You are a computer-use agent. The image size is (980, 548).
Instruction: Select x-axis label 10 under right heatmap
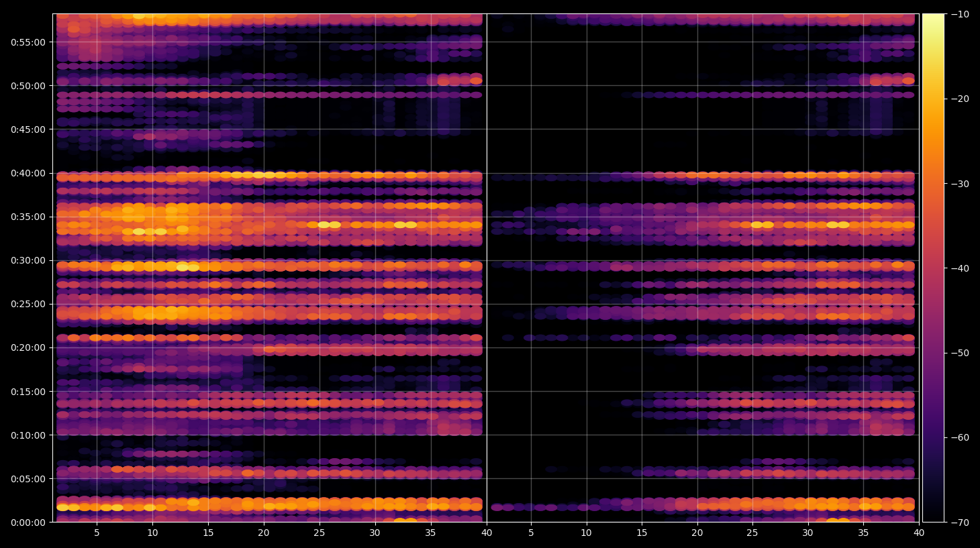click(586, 533)
